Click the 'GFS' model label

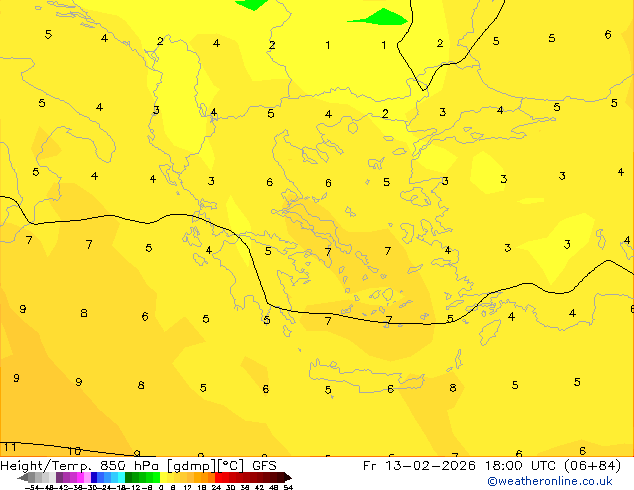pos(264,466)
